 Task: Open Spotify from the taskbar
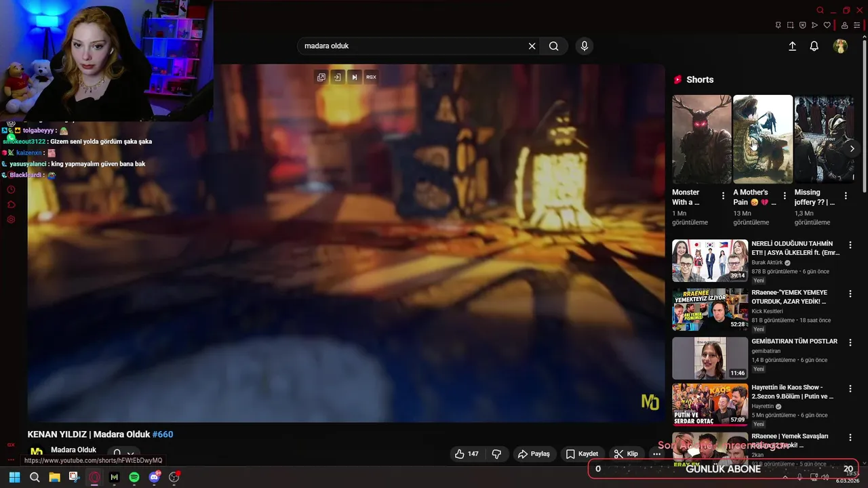(134, 477)
